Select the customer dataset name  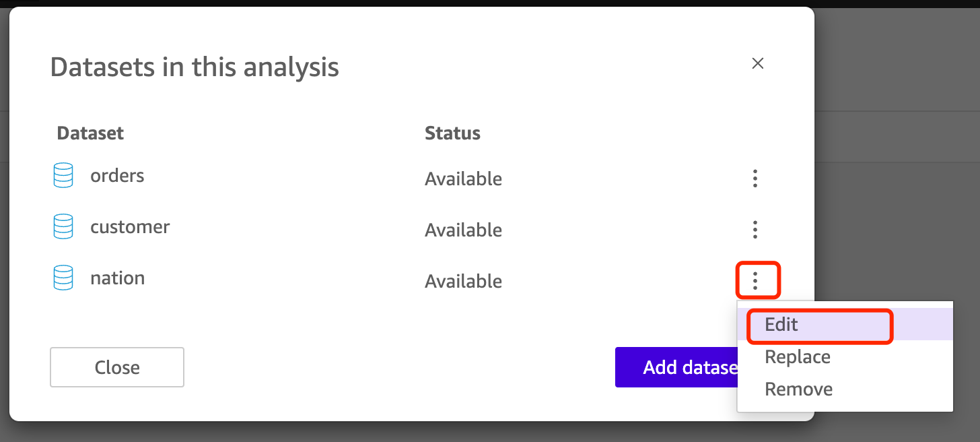[x=130, y=227]
